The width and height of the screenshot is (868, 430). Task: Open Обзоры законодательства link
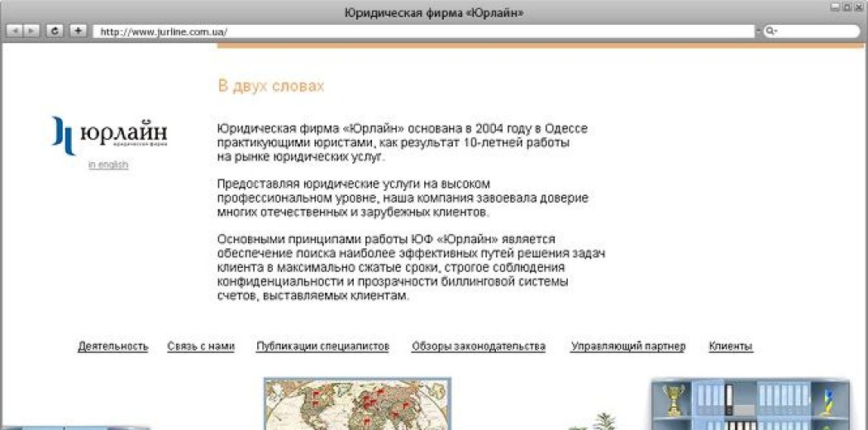[479, 346]
